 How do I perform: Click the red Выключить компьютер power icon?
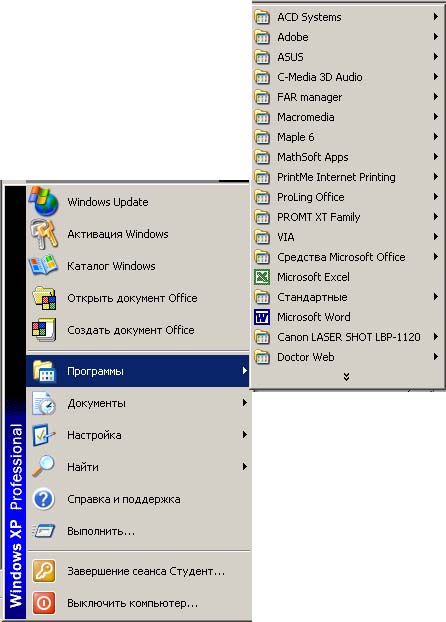44,603
